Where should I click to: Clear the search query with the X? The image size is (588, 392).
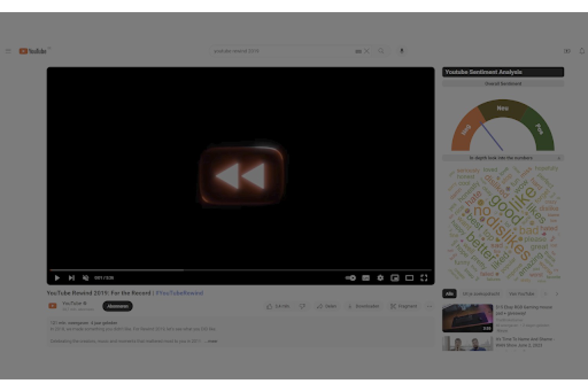pos(367,51)
